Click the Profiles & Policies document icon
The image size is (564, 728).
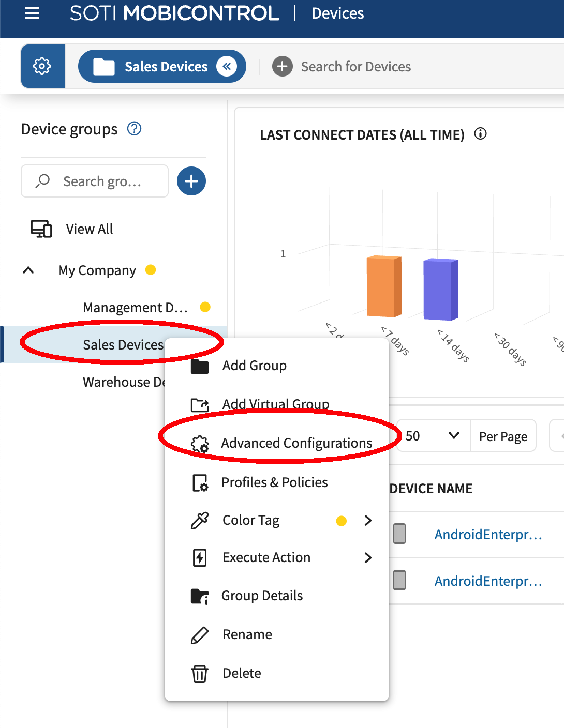coord(200,483)
